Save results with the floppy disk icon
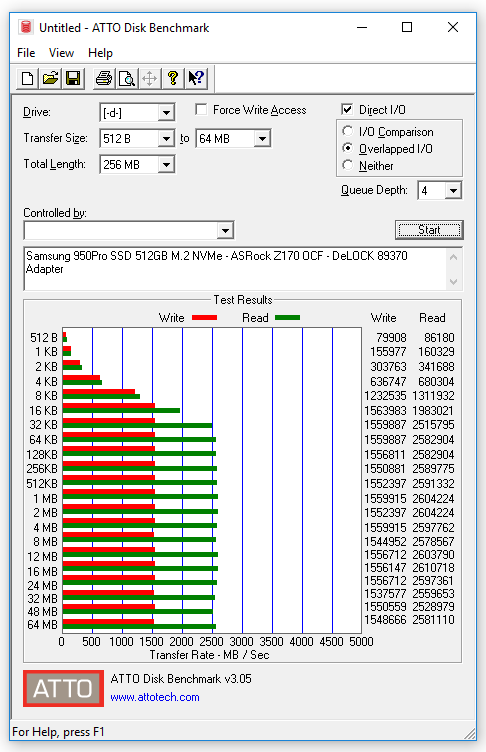The image size is (486, 752). (73, 78)
